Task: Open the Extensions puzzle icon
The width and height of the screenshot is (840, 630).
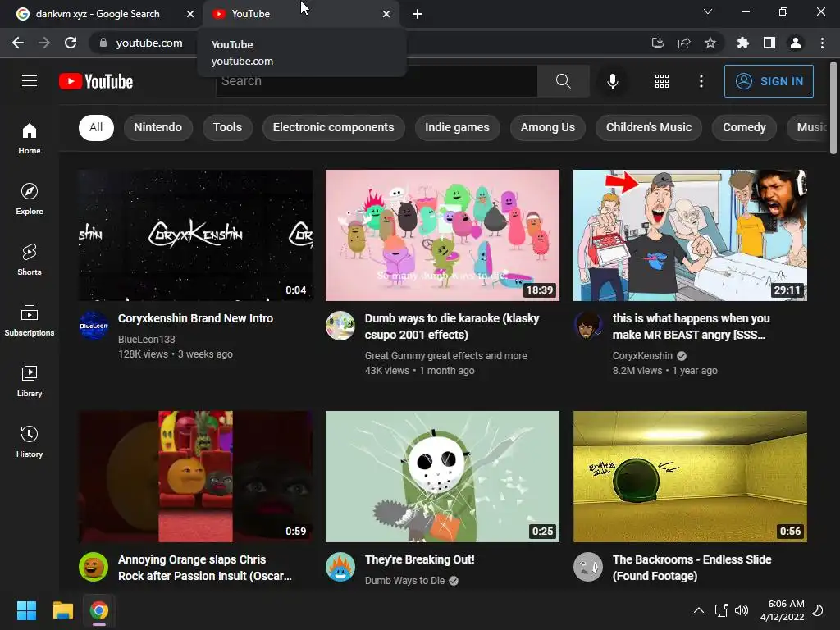Action: [x=742, y=43]
